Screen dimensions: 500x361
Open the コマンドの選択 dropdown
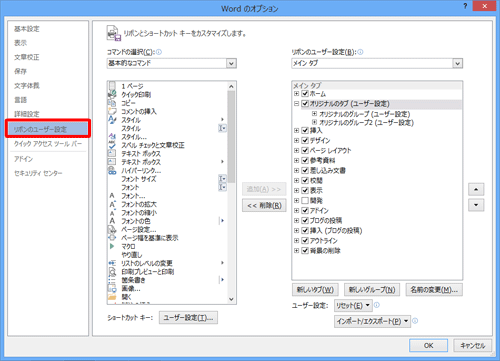coord(231,63)
